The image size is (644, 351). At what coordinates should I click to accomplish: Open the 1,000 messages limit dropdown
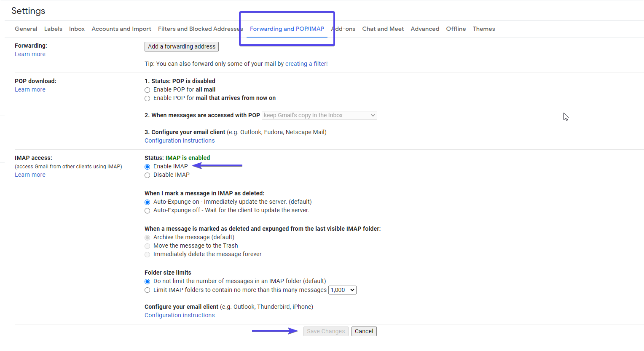(x=342, y=290)
